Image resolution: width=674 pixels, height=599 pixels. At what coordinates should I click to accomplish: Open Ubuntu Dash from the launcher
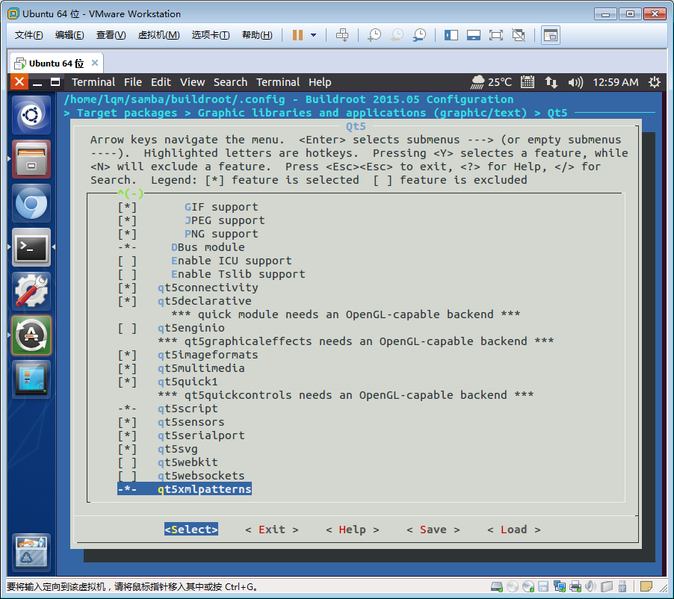pyautogui.click(x=31, y=115)
